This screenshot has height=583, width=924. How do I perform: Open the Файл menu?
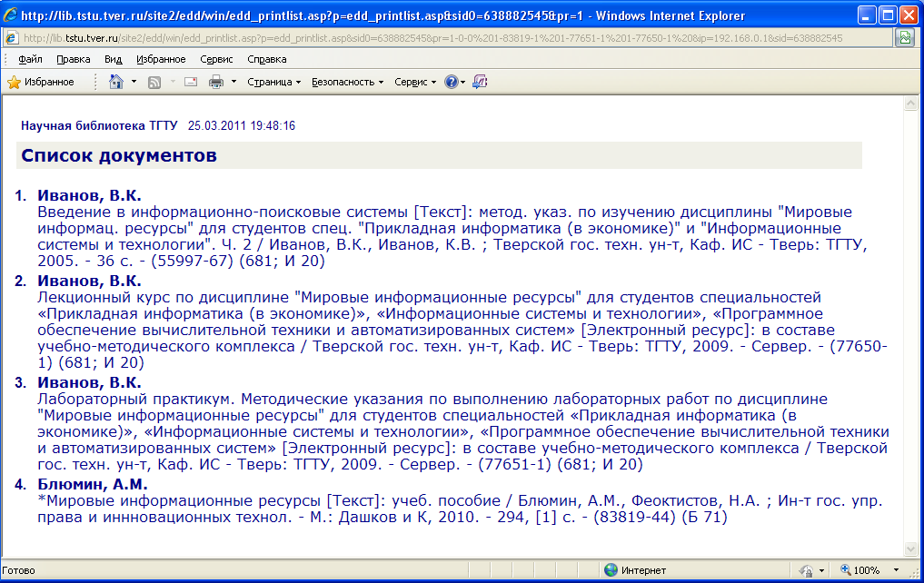(30, 59)
